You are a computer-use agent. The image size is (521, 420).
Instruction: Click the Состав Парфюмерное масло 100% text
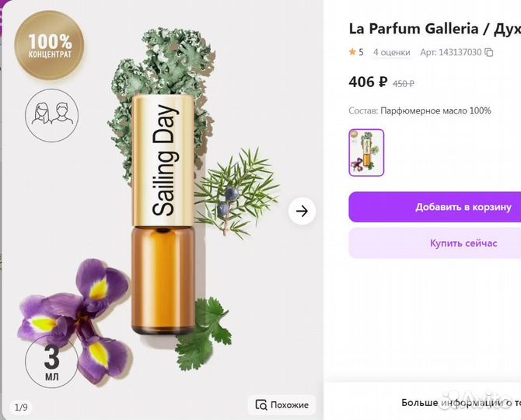click(x=420, y=110)
